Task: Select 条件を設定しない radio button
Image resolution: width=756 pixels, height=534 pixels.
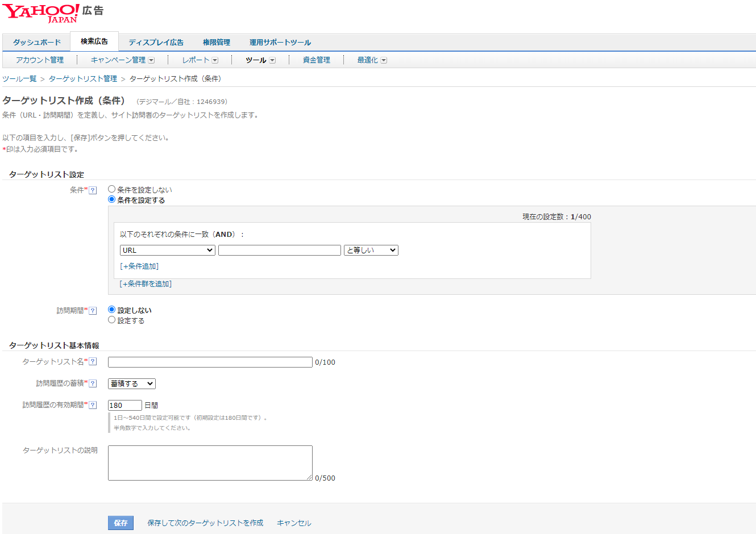Action: [x=111, y=189]
